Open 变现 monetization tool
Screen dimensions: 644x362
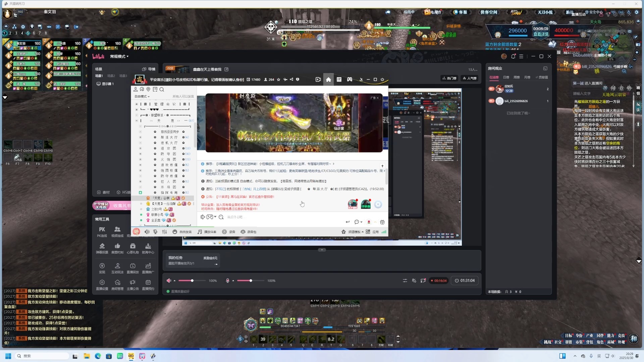[102, 268]
